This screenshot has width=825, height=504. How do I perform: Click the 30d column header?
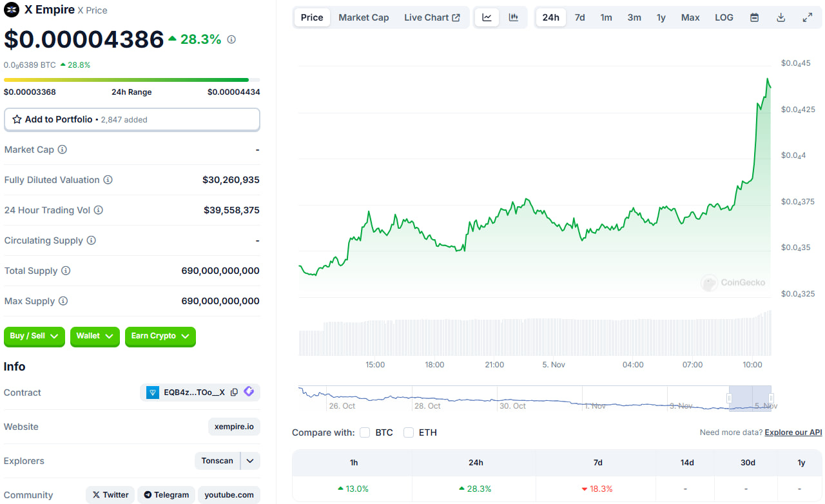[x=747, y=463]
